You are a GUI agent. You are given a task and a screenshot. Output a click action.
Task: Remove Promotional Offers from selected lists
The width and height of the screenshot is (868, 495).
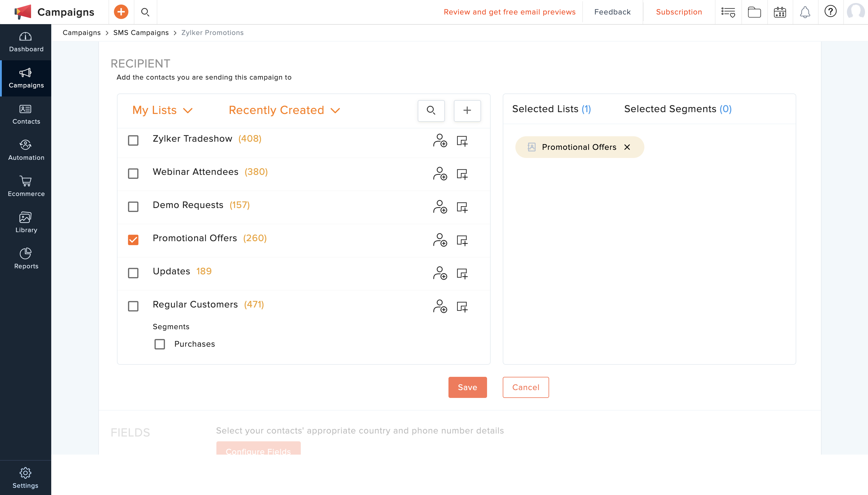tap(627, 147)
